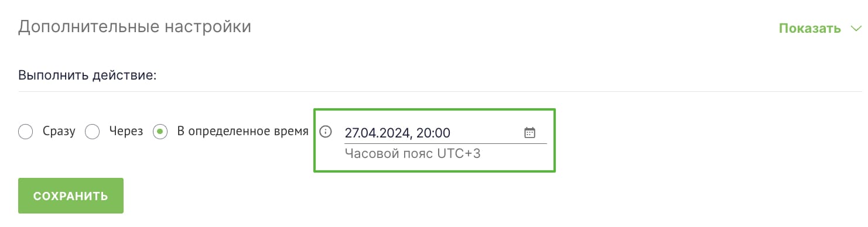Click the date part "27.04.2024" in the field
This screenshot has width=868, height=227.
click(377, 133)
